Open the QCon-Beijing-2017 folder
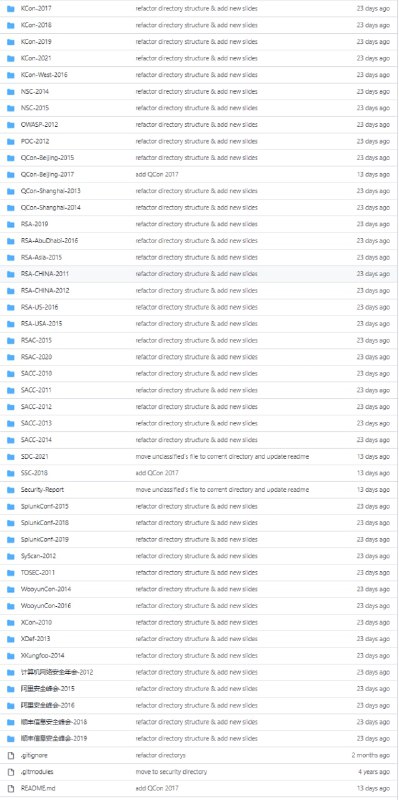 pos(47,174)
